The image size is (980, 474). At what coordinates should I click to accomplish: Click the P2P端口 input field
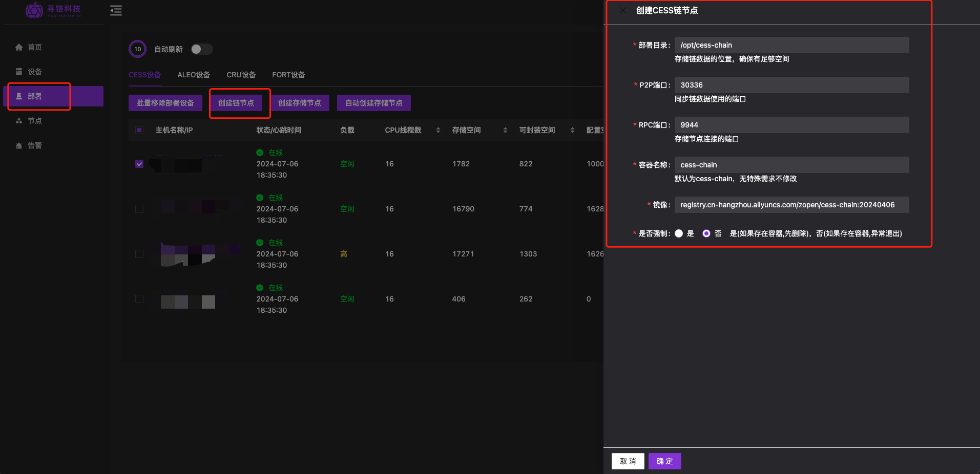tap(791, 85)
